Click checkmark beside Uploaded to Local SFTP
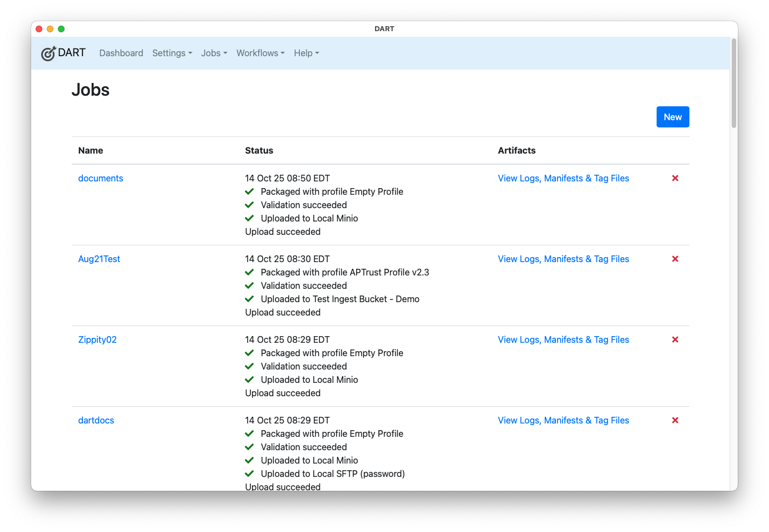Screen dimensions: 769x532 pyautogui.click(x=249, y=474)
